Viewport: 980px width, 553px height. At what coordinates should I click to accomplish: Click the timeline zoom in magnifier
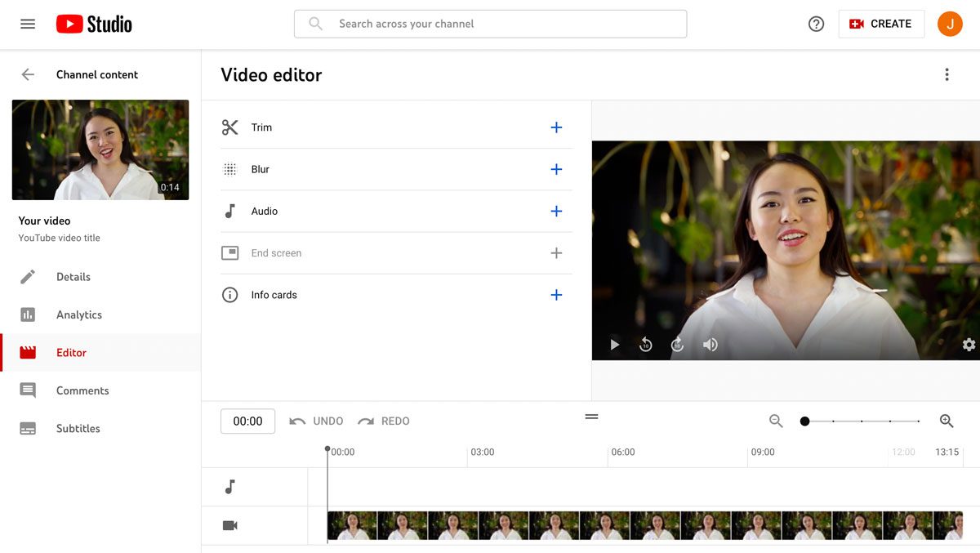[x=946, y=421]
